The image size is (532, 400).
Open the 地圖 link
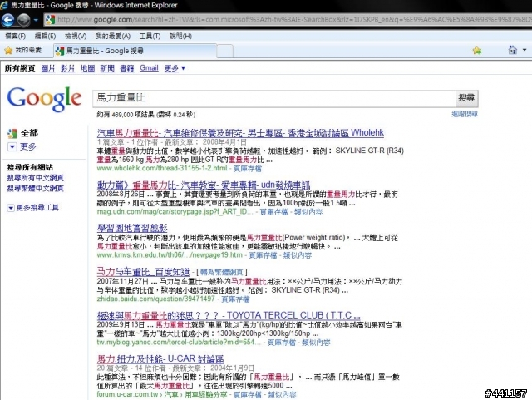click(x=87, y=68)
